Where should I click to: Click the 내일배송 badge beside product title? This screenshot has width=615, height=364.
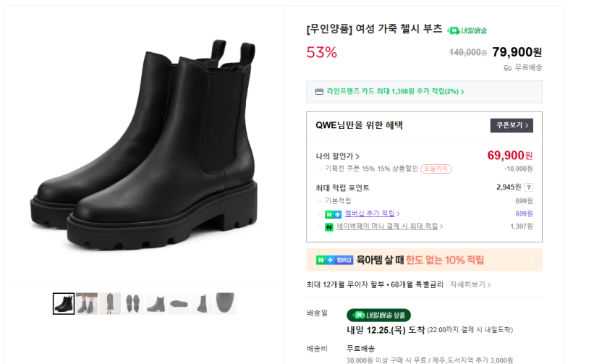tap(467, 30)
